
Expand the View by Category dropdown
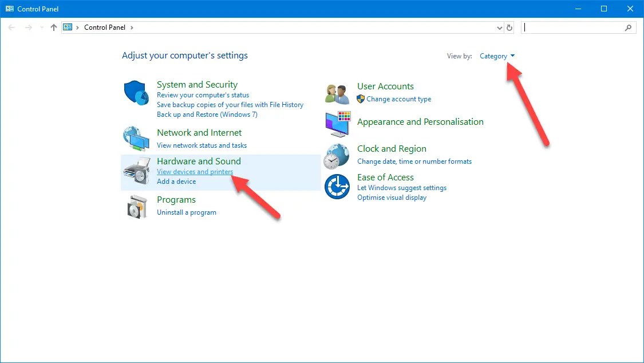click(x=497, y=56)
